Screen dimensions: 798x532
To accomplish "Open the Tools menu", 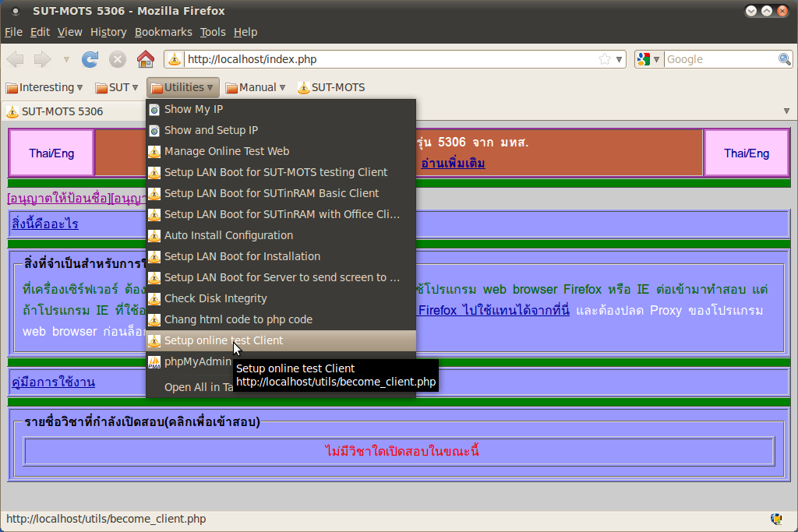I will (213, 32).
